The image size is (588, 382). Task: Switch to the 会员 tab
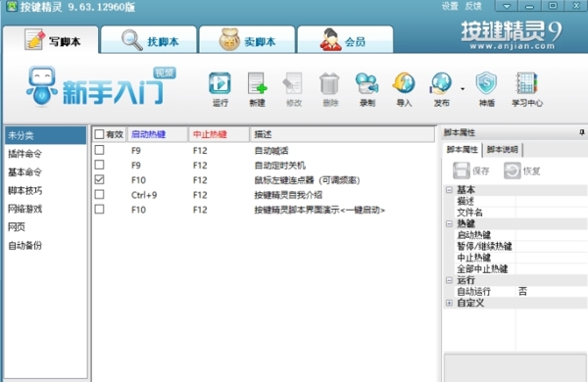[345, 40]
